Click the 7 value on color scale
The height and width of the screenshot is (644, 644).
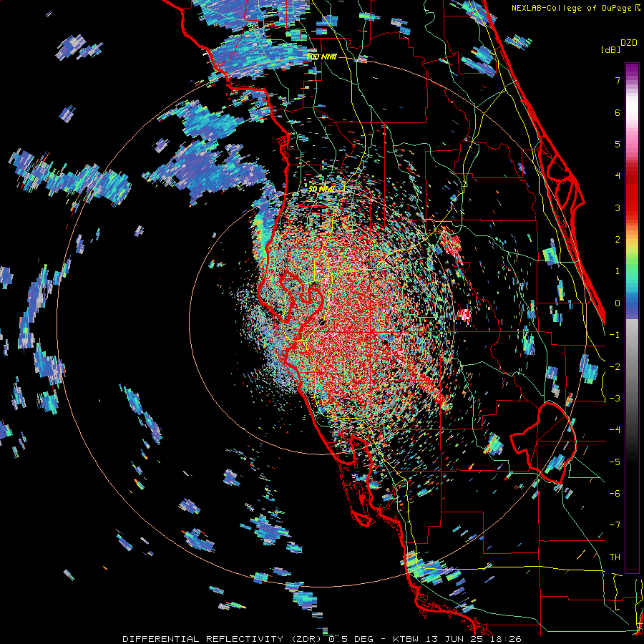618,80
